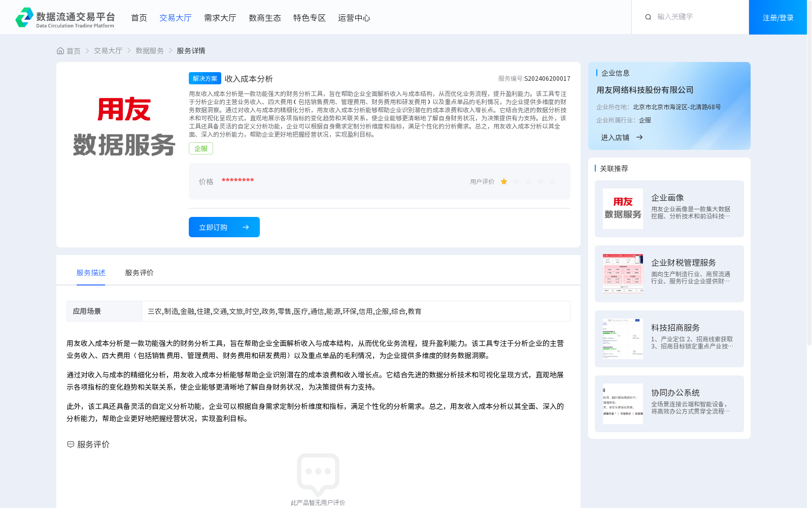Click the platform logo icon
Viewport: 812px width, 508px height.
click(x=24, y=17)
